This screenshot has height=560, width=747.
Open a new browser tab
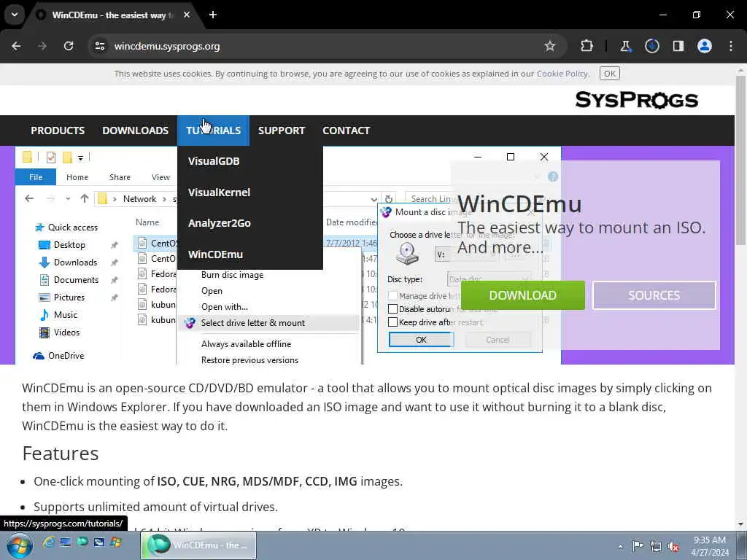[213, 15]
